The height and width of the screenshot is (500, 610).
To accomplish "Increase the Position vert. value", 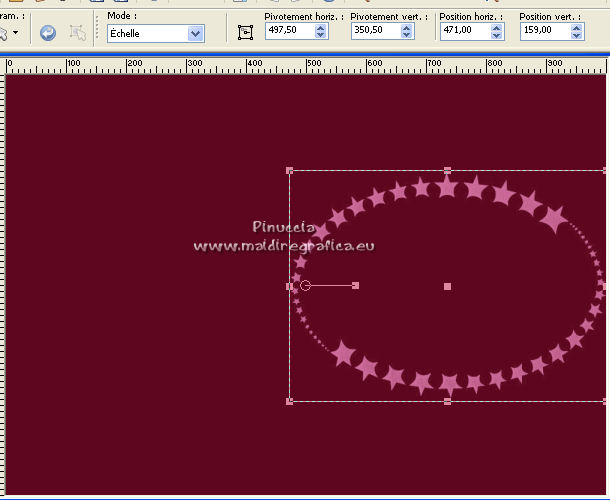I will [577, 28].
